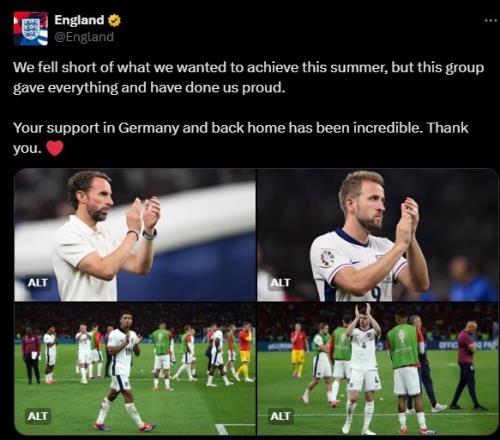
Task: Open the @England handle link
Action: tap(84, 37)
